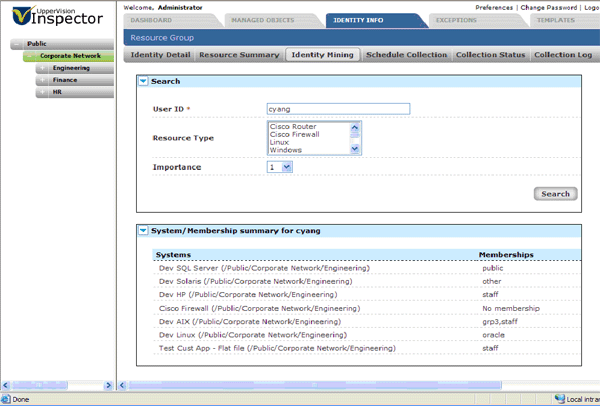Open the Resource Summary sub-tab
This screenshot has height=406, width=600.
click(x=239, y=55)
